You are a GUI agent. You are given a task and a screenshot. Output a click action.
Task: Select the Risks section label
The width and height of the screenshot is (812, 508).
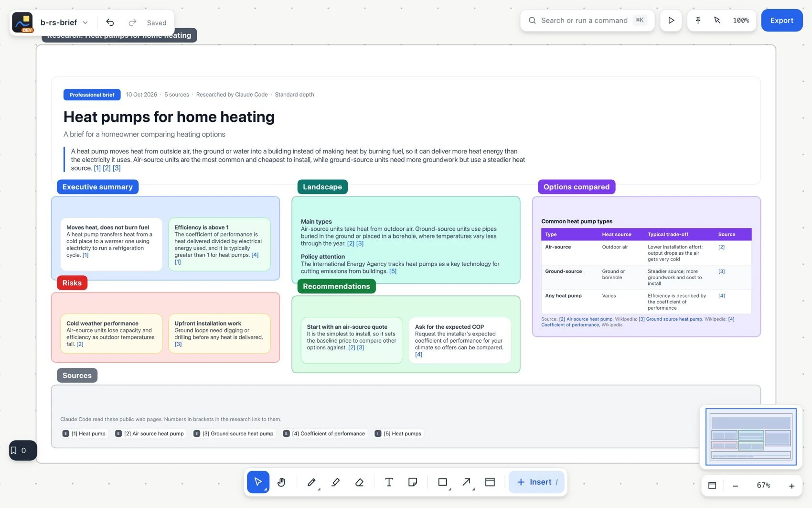coord(72,283)
